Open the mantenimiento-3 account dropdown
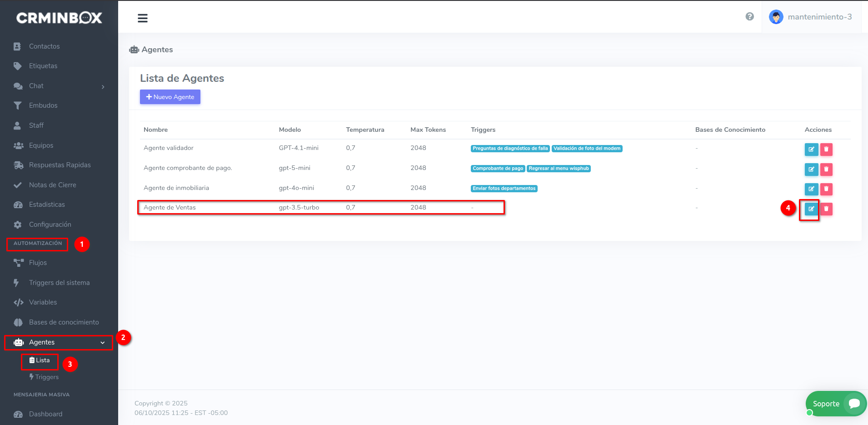 [x=819, y=17]
